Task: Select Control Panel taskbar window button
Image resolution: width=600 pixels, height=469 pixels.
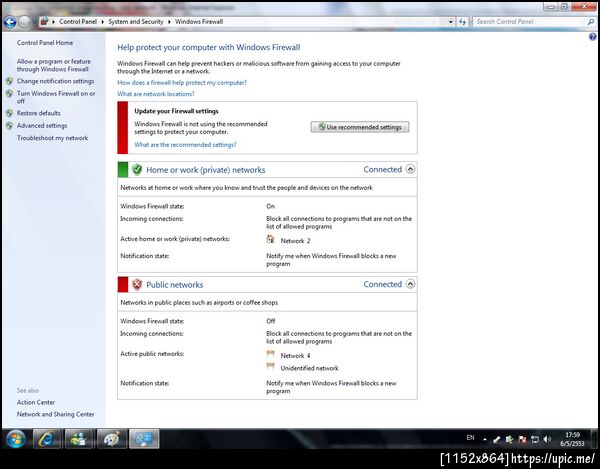Action: [x=144, y=439]
